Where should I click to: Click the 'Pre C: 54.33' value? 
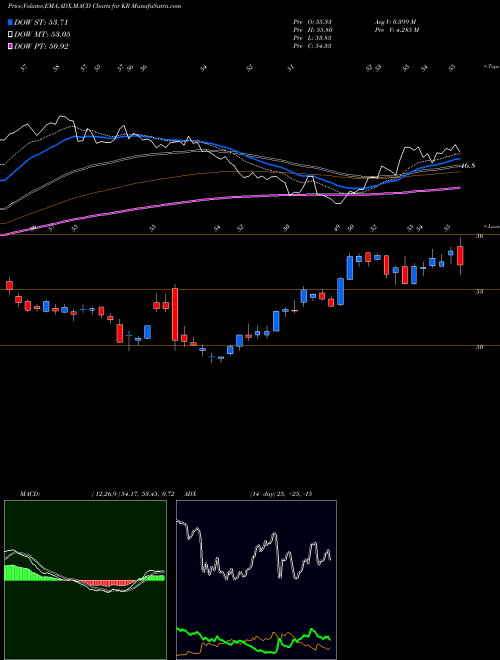click(x=312, y=46)
